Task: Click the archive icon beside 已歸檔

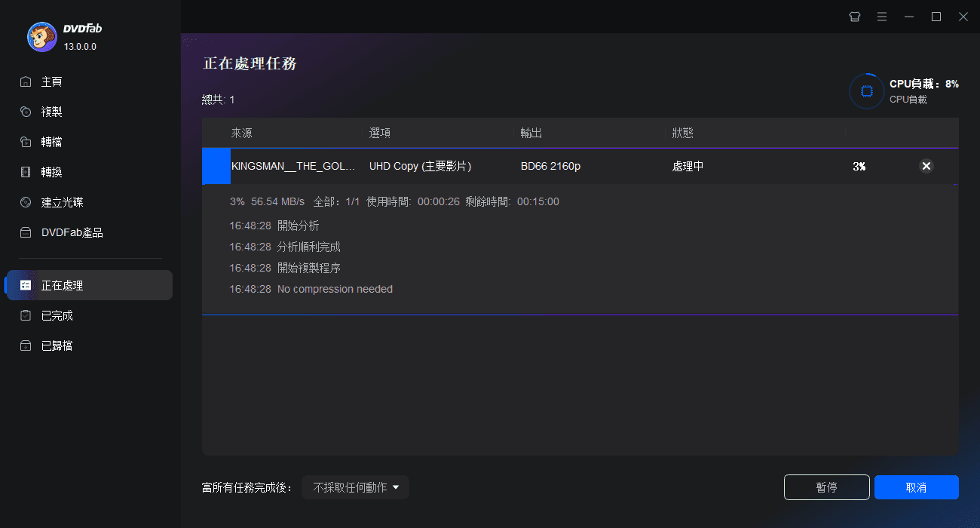Action: [26, 345]
